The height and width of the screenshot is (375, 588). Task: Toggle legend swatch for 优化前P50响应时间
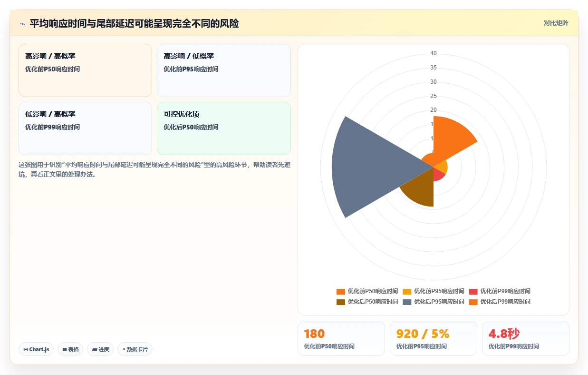340,291
